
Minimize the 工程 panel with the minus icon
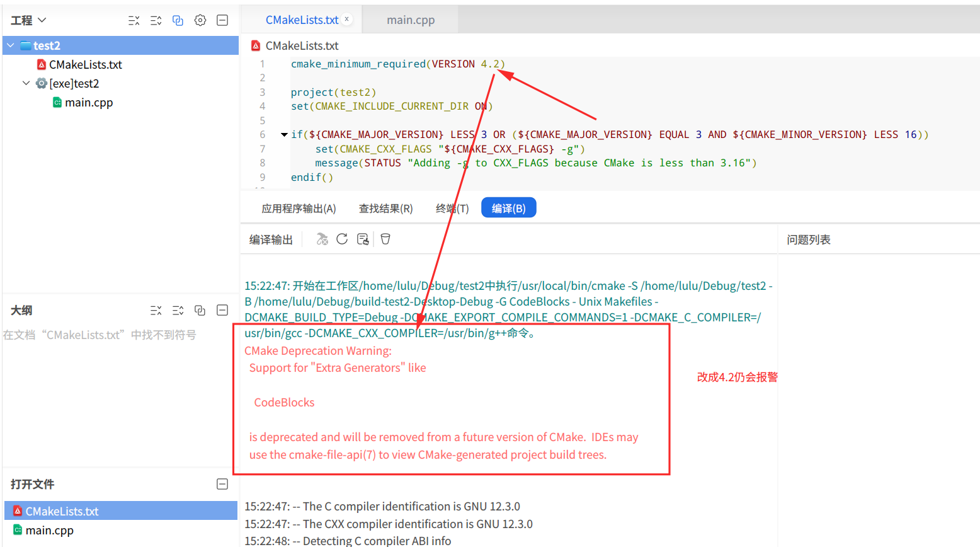[222, 20]
